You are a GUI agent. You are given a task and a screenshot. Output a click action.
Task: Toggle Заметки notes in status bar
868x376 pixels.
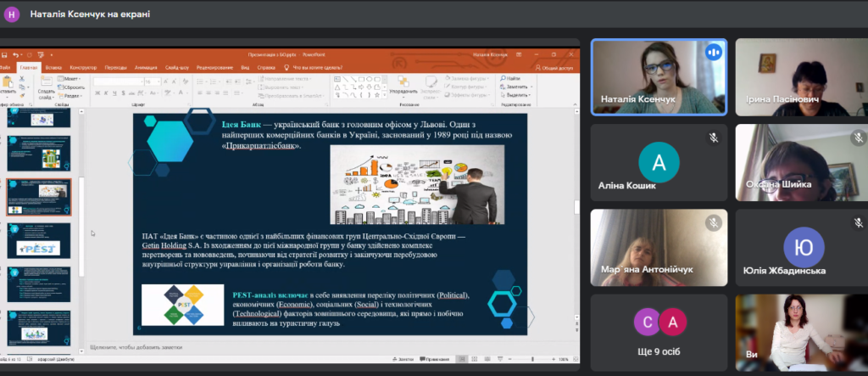click(x=403, y=359)
